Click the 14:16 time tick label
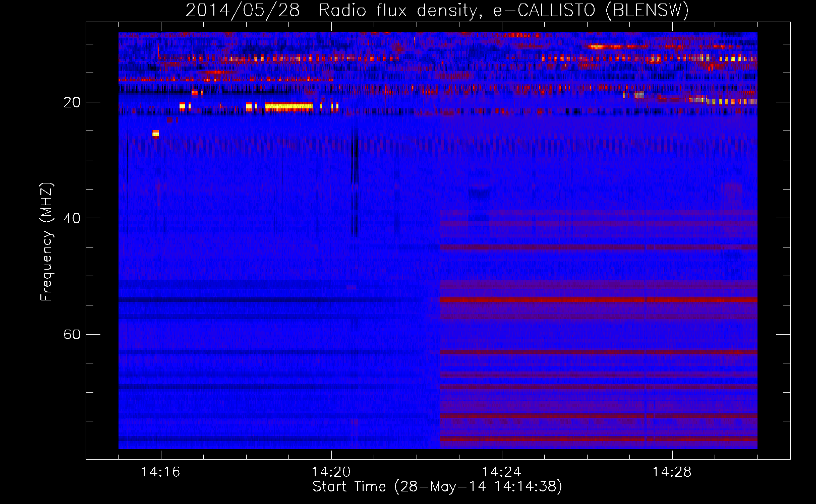The height and width of the screenshot is (504, 816). [x=160, y=472]
